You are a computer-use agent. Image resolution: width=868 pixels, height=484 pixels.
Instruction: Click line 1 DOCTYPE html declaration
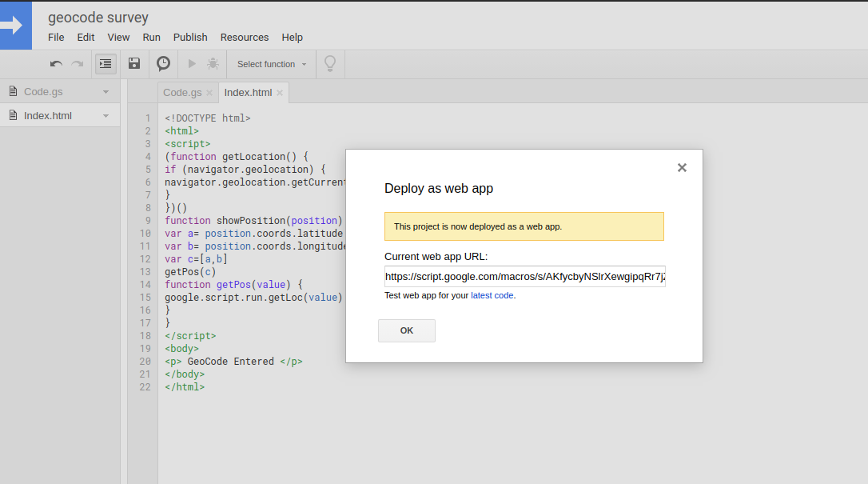208,118
